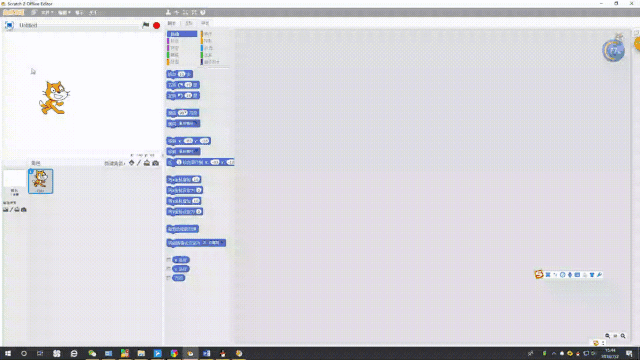The width and height of the screenshot is (640, 360).
Task: Choose a new sprite from the library
Action: tap(131, 163)
